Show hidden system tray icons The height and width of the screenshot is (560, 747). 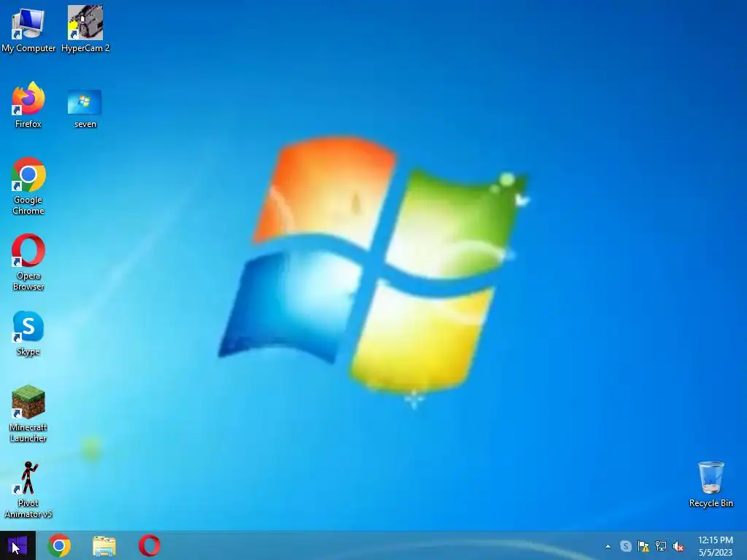coord(608,546)
